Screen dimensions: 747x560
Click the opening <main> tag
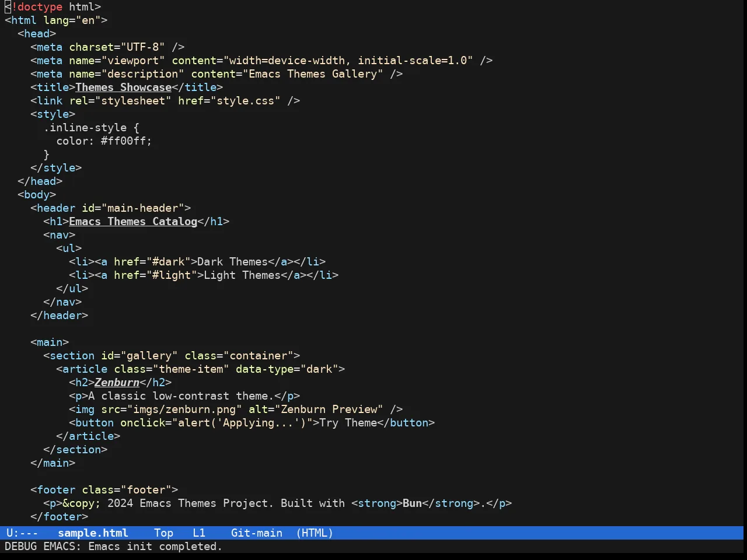coord(50,342)
